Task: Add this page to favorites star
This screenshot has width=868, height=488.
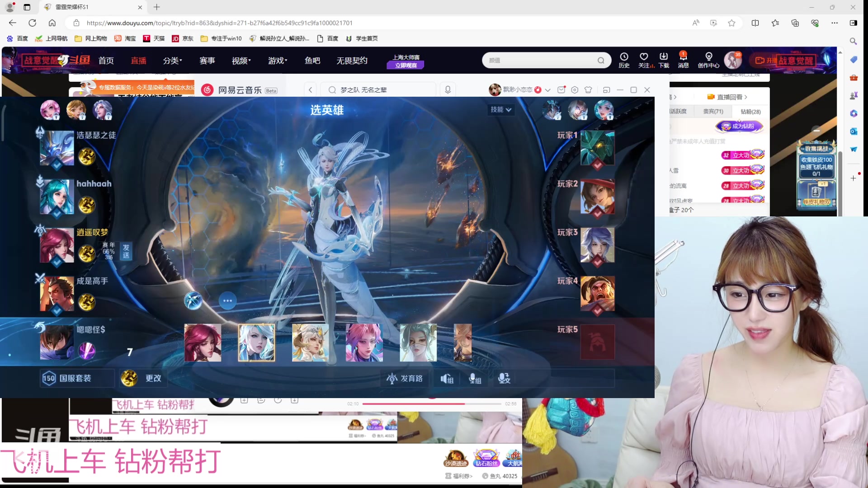Action: pyautogui.click(x=731, y=23)
